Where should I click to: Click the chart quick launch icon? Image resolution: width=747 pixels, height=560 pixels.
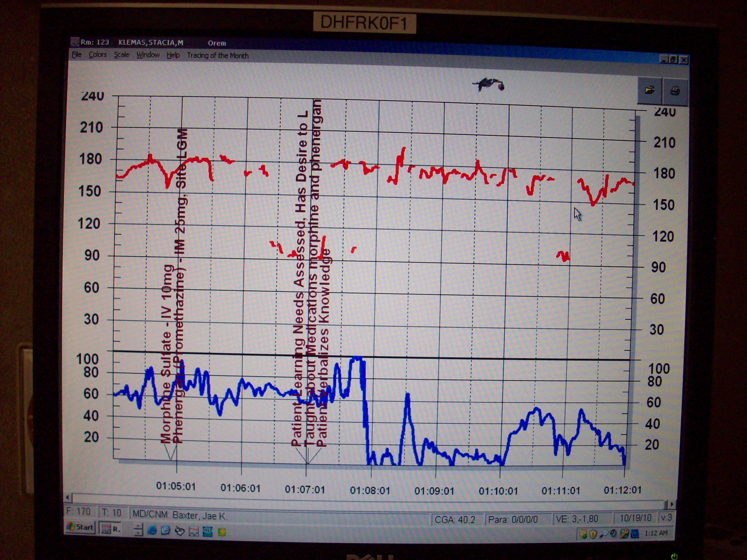194,532
